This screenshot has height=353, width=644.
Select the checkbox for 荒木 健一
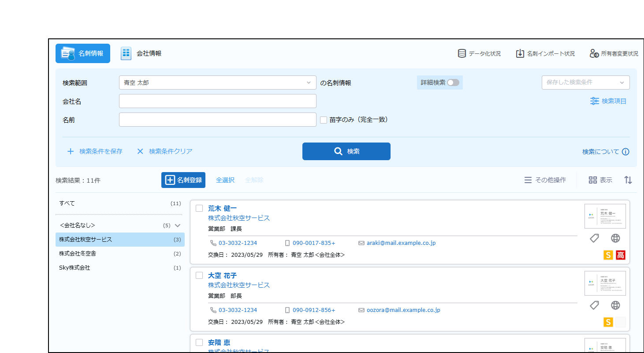(199, 208)
